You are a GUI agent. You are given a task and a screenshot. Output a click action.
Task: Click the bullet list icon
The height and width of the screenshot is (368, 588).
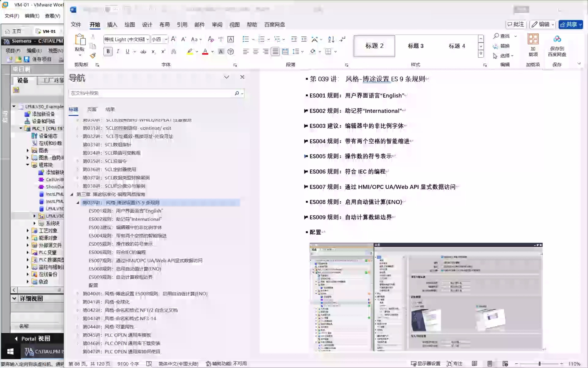[x=246, y=39]
